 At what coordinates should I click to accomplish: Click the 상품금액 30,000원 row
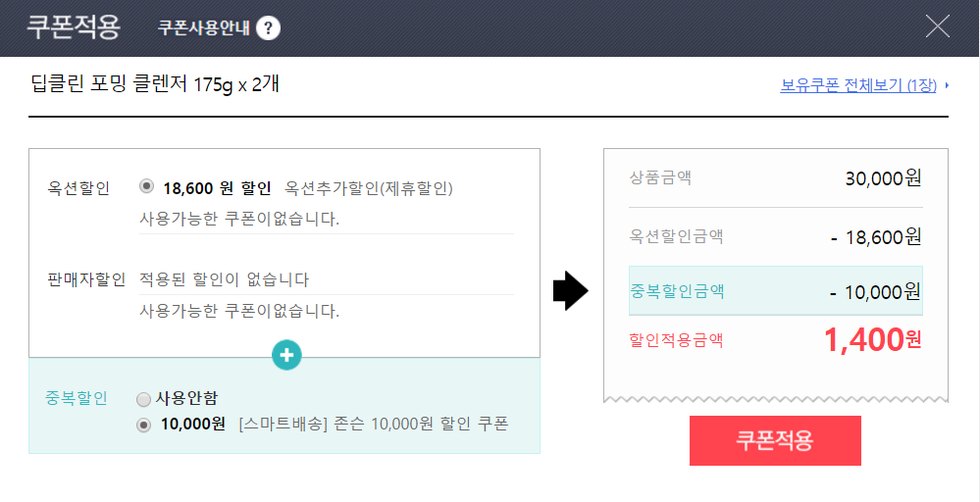(x=775, y=177)
